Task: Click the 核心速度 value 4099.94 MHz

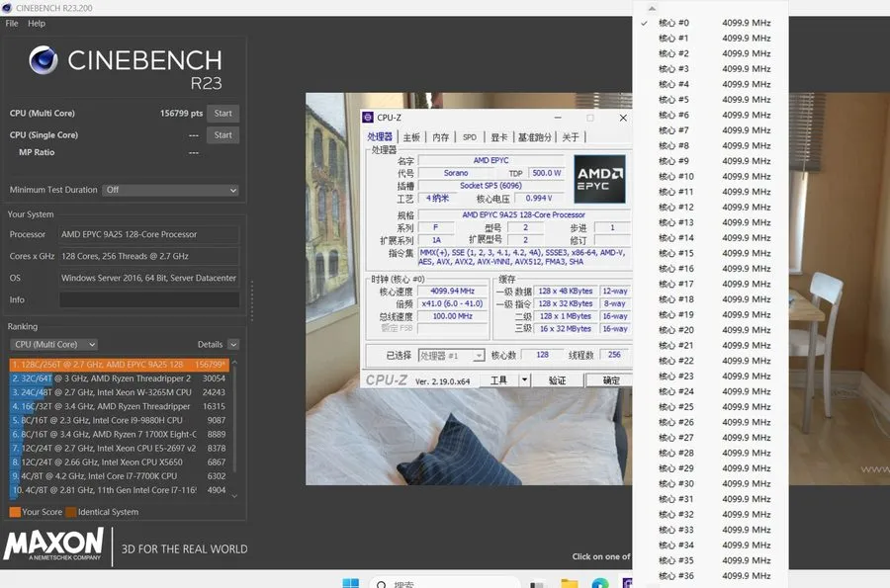Action: pos(452,291)
